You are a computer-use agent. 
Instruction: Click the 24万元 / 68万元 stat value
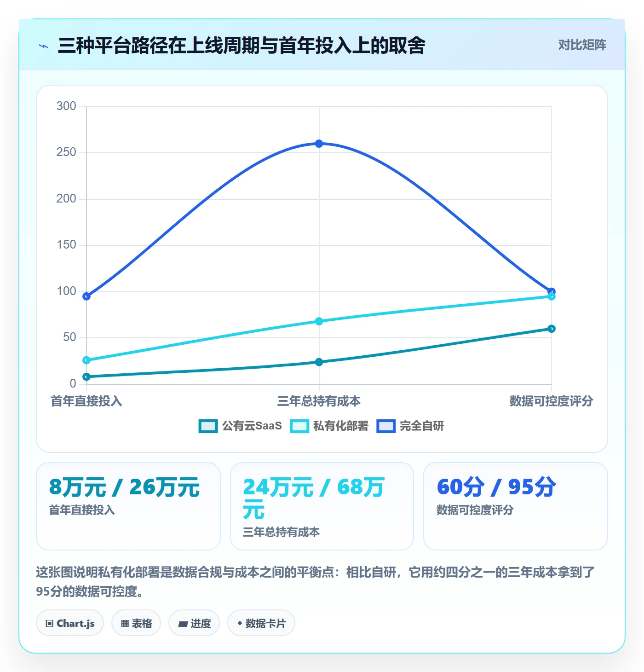click(x=314, y=498)
